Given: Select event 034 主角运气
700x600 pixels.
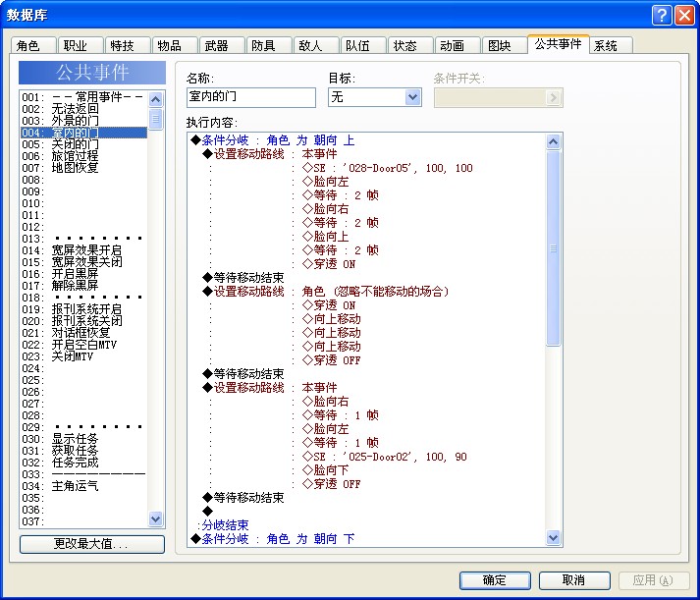Looking at the screenshot, I should pyautogui.click(x=83, y=486).
